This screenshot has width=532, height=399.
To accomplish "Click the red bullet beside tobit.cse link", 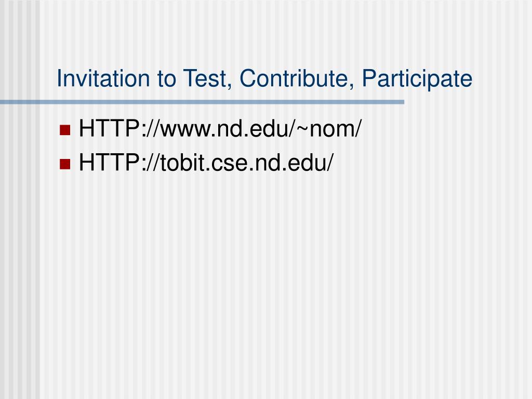I will 65,164.
